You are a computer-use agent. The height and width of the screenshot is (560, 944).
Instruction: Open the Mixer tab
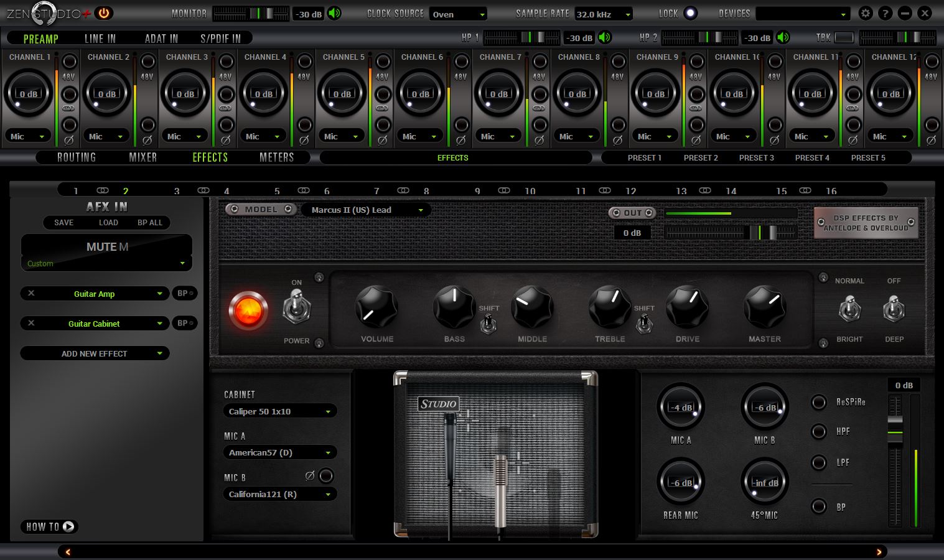143,157
